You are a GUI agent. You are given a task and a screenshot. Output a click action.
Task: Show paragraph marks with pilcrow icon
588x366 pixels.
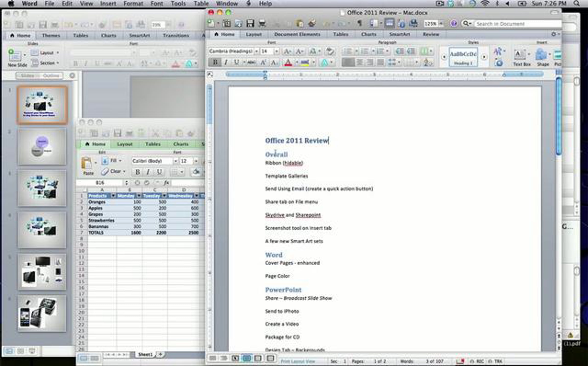tap(359, 24)
